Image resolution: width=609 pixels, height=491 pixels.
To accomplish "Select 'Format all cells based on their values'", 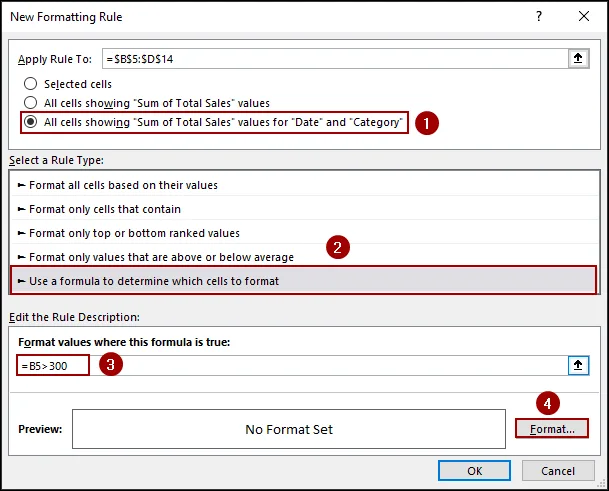I will (x=304, y=185).
